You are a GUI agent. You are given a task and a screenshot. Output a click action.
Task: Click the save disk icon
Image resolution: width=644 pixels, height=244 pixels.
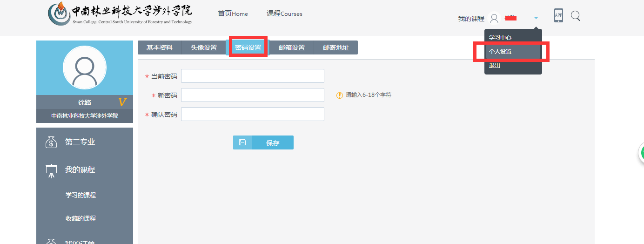[242, 142]
